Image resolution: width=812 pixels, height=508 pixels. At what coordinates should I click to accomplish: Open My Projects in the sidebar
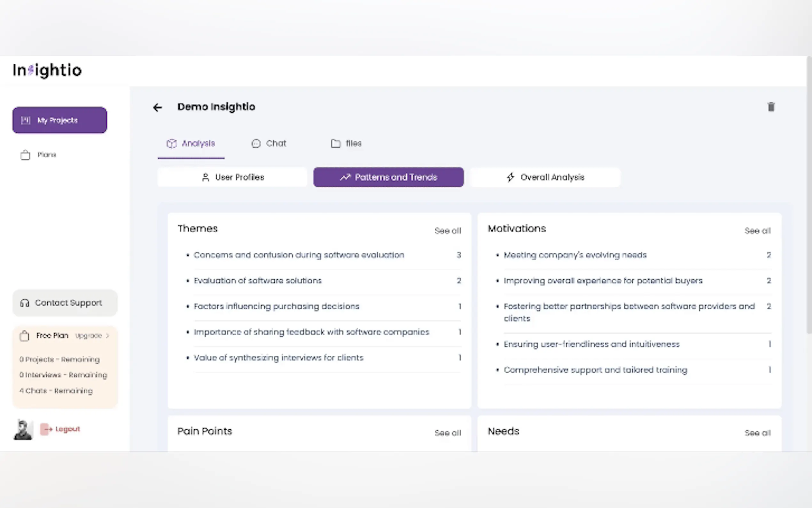(60, 120)
